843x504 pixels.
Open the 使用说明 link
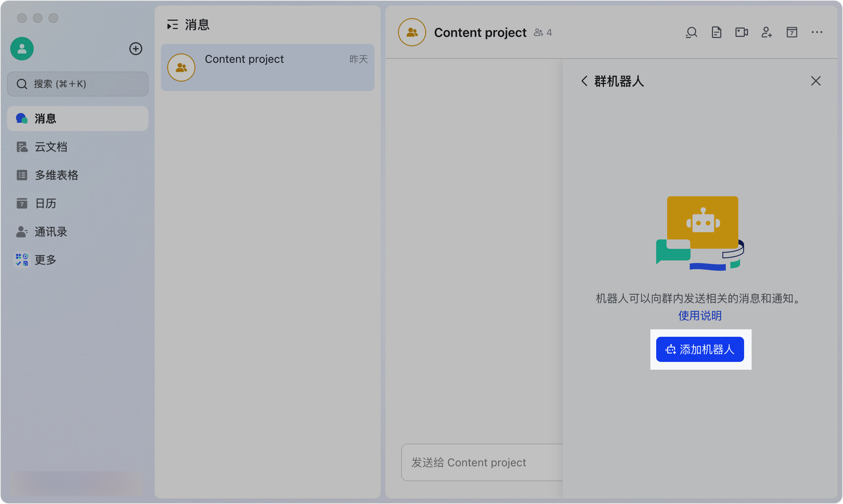[700, 316]
